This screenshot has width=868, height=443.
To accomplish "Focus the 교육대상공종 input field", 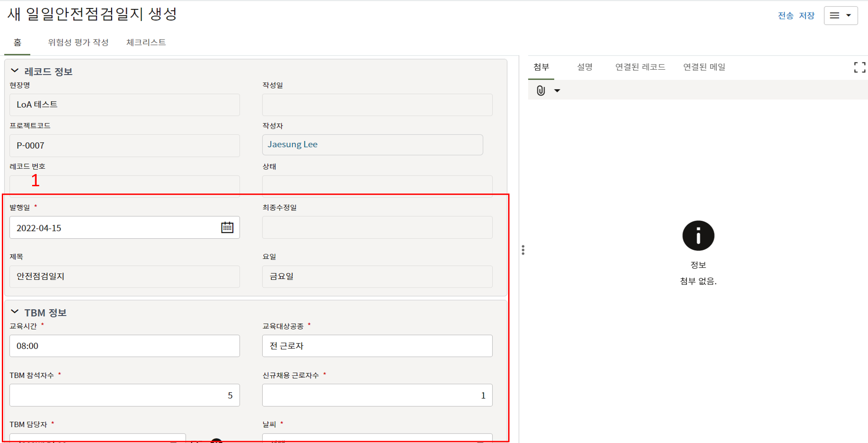I will 377,346.
